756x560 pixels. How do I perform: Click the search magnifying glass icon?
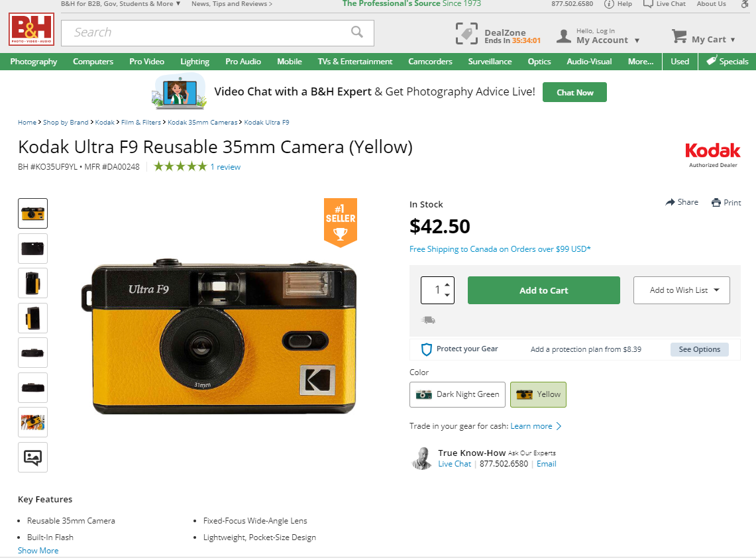pyautogui.click(x=357, y=32)
